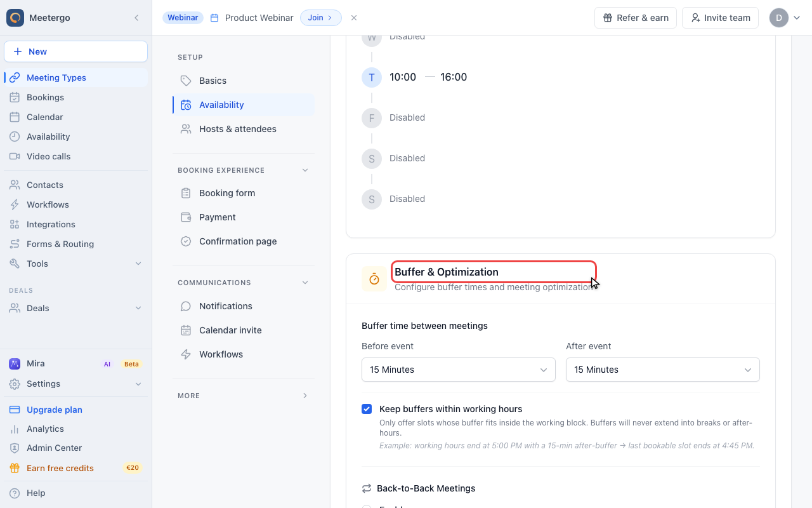This screenshot has width=812, height=508.
Task: Click the Payment wallet icon
Action: 186,217
